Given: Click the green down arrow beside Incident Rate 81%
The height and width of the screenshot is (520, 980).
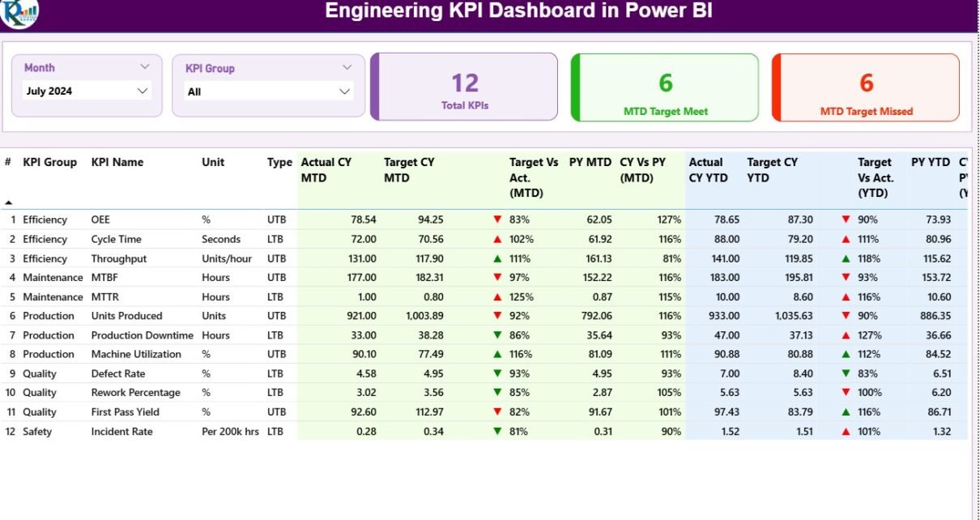Looking at the screenshot, I should point(497,432).
